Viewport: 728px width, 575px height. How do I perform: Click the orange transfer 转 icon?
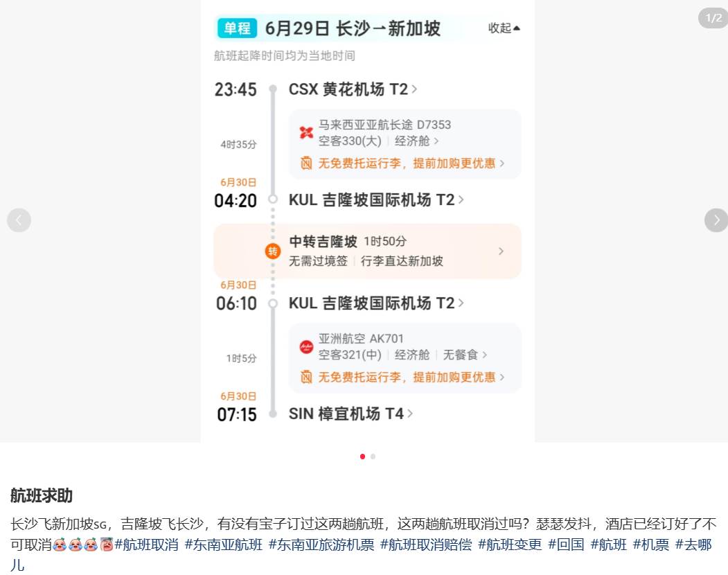[273, 251]
